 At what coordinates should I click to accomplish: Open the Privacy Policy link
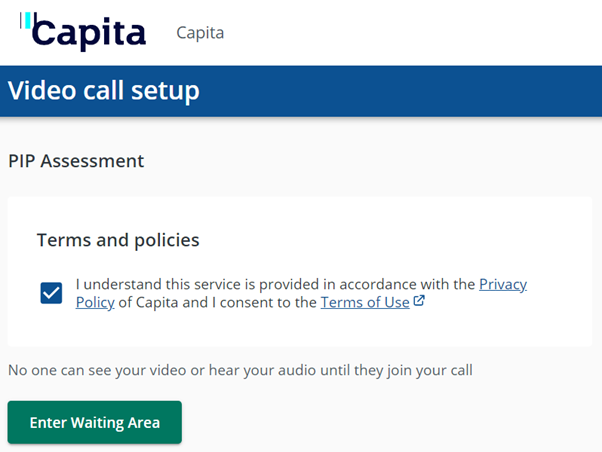[x=502, y=284]
